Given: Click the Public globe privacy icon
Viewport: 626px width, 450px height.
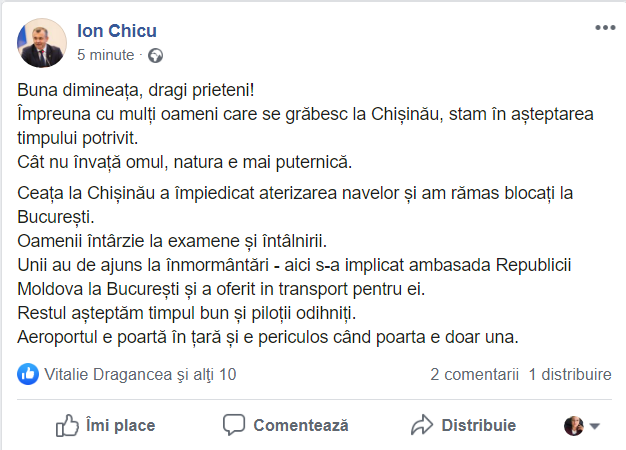Looking at the screenshot, I should point(155,56).
